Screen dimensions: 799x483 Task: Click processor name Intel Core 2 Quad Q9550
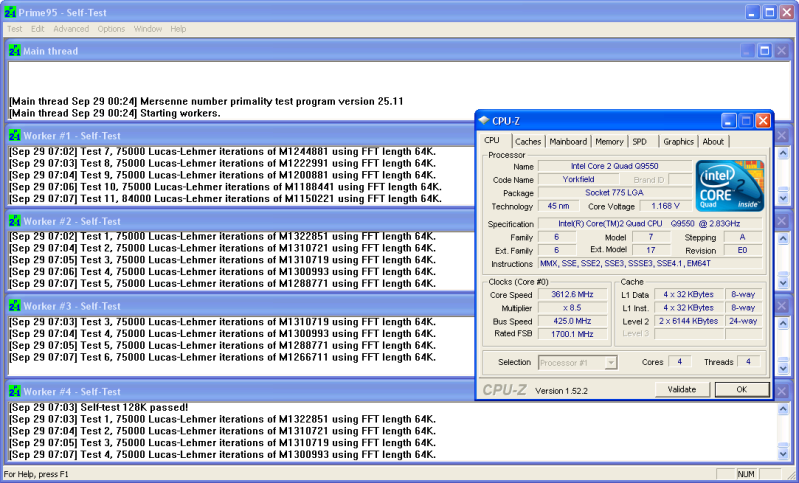615,166
